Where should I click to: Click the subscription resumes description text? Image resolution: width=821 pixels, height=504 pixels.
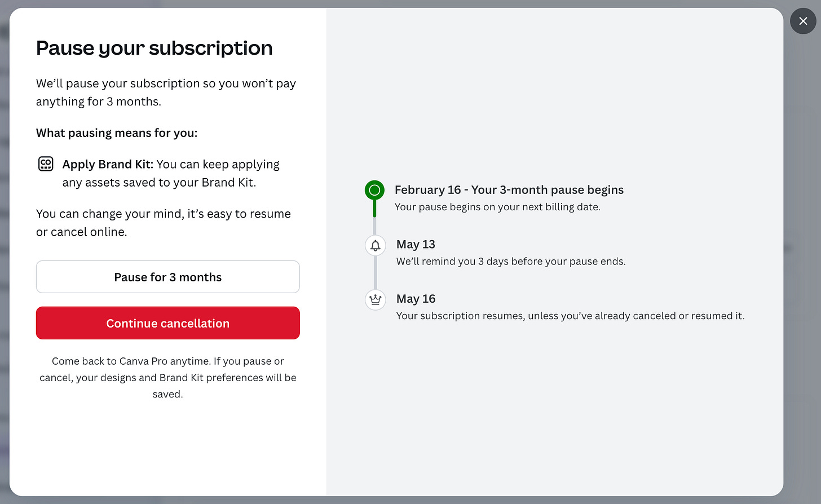click(570, 316)
